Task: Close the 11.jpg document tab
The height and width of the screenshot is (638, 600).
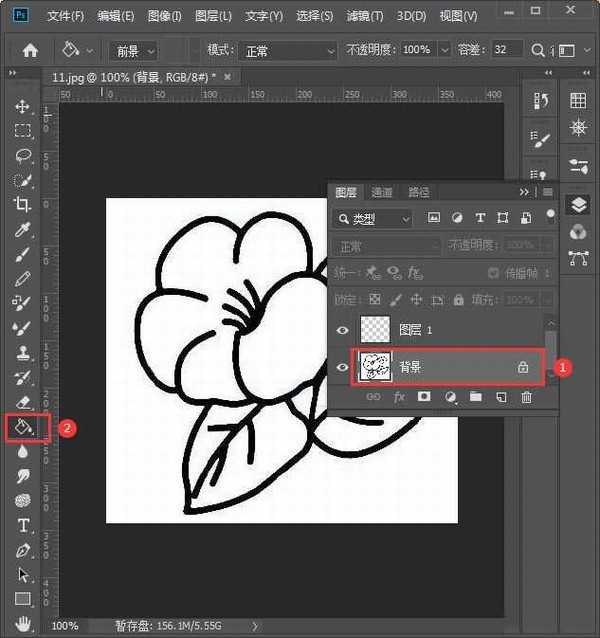Action: [228, 76]
